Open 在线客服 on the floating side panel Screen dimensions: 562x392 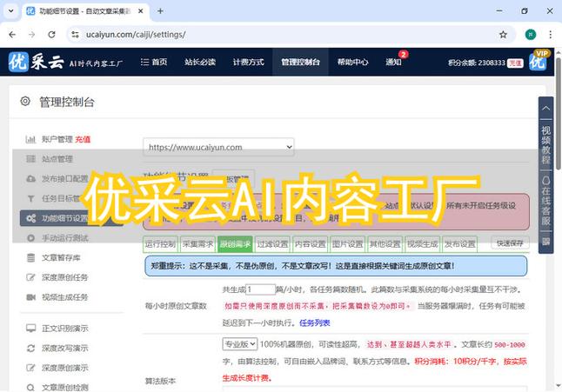[x=545, y=201]
